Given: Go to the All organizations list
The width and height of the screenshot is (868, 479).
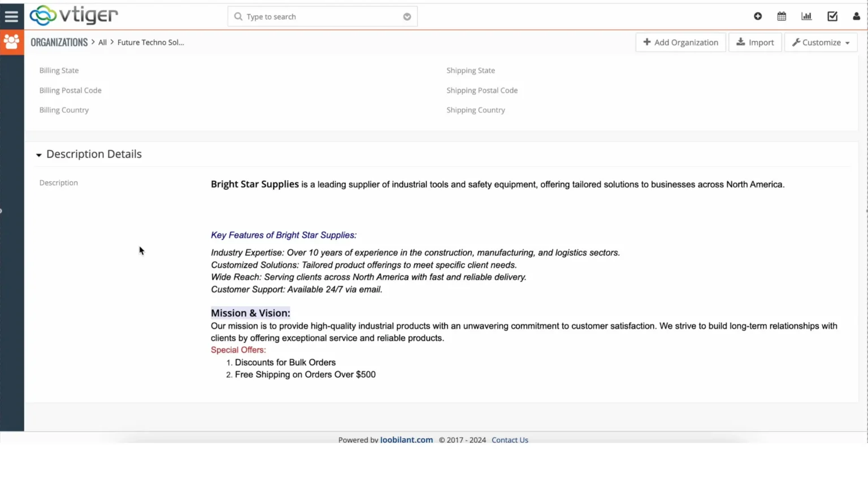Looking at the screenshot, I should point(102,42).
